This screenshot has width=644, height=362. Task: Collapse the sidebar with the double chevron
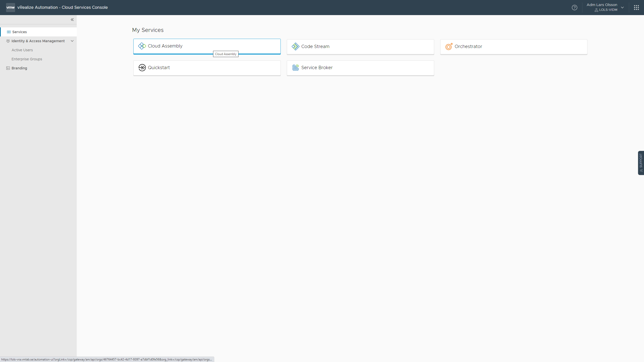[72, 20]
